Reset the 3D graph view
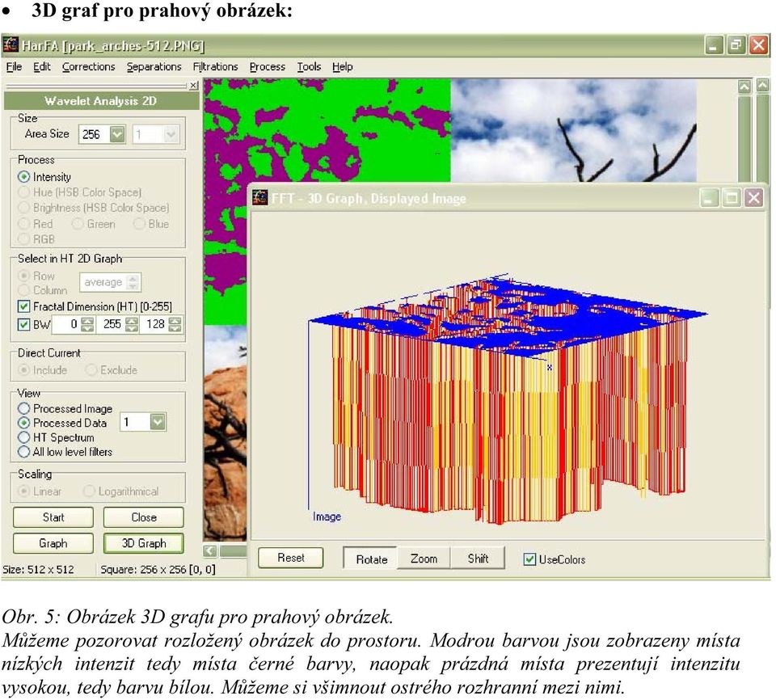This screenshot has height=700, width=776. click(x=290, y=558)
